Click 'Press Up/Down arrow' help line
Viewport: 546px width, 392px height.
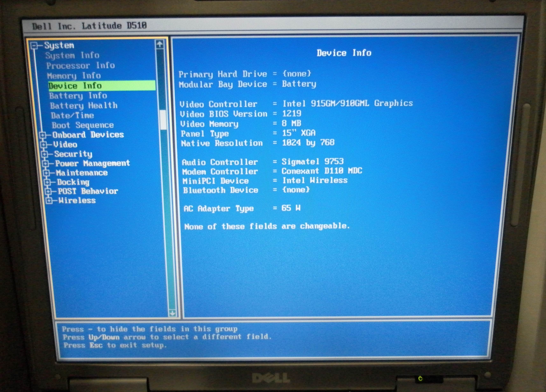click(x=167, y=337)
